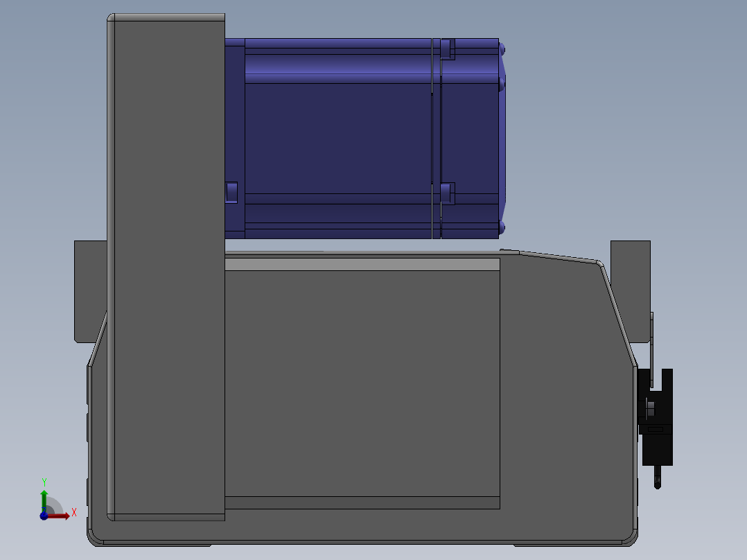Select the large inner rectangular panel face
This screenshot has height=560, width=747.
[362, 384]
